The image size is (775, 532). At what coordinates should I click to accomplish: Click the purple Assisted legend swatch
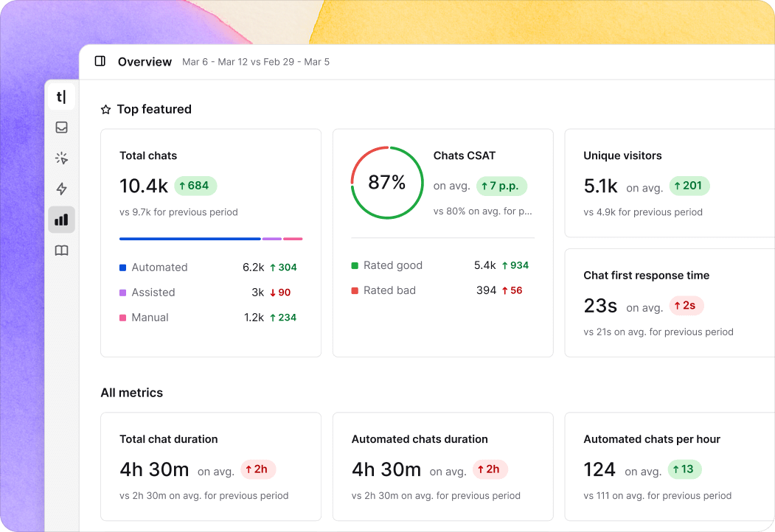123,293
